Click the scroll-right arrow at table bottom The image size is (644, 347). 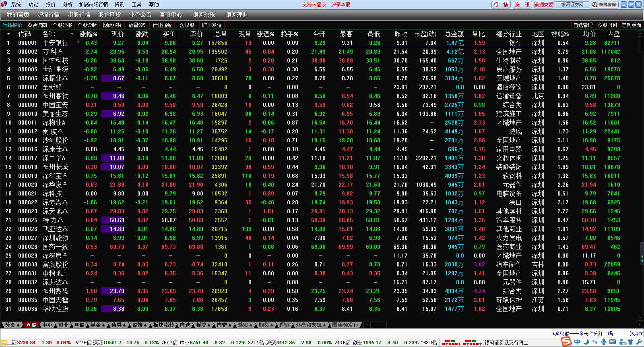coord(640,325)
